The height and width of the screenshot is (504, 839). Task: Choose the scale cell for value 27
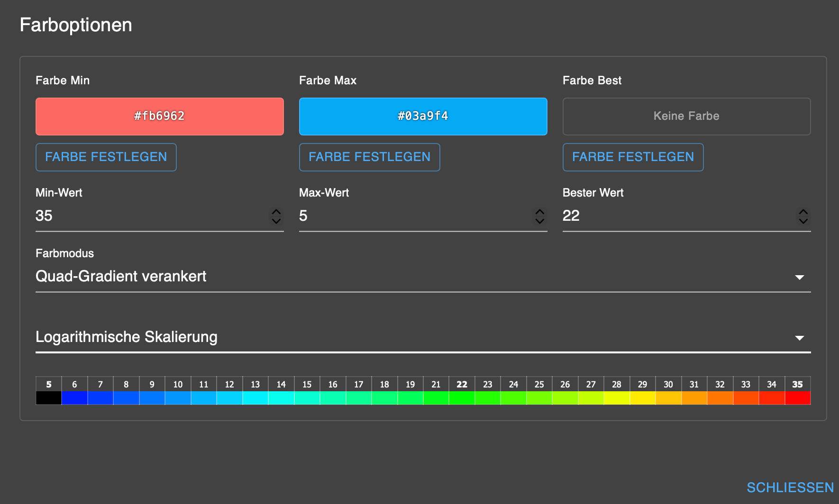(x=591, y=391)
